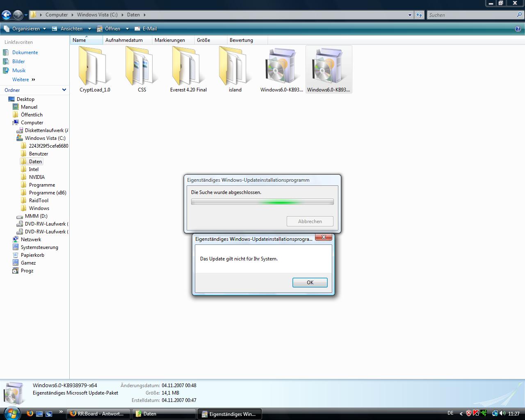The height and width of the screenshot is (420, 525).
Task: Select Diskettenlaufwerk in folder tree
Action: [x=46, y=130]
